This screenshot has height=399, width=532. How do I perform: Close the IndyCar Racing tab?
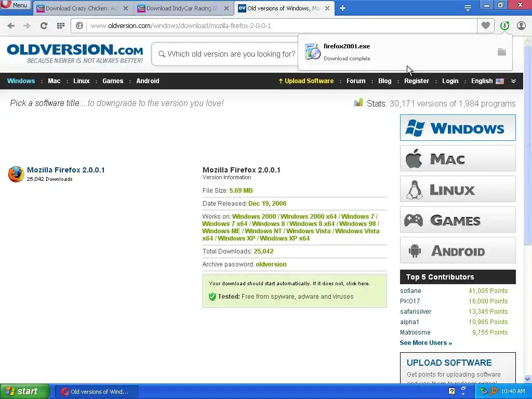coord(227,8)
